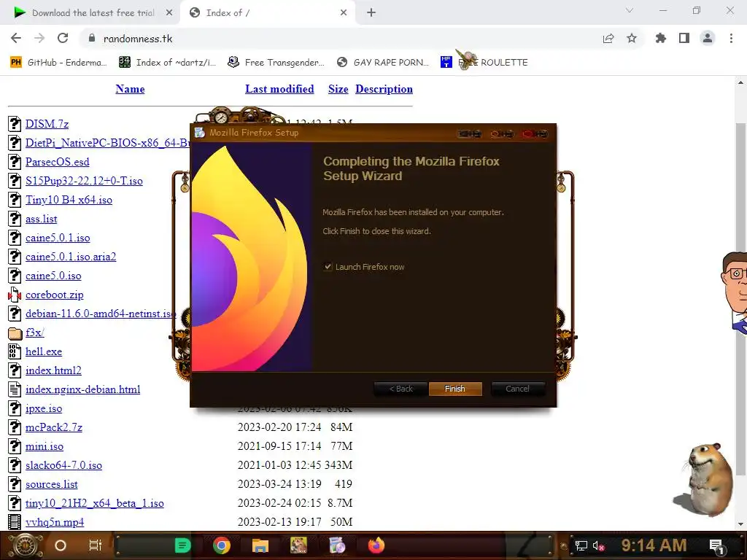Open mcPack2.7z link
Screen dimensions: 747x560
click(x=54, y=427)
